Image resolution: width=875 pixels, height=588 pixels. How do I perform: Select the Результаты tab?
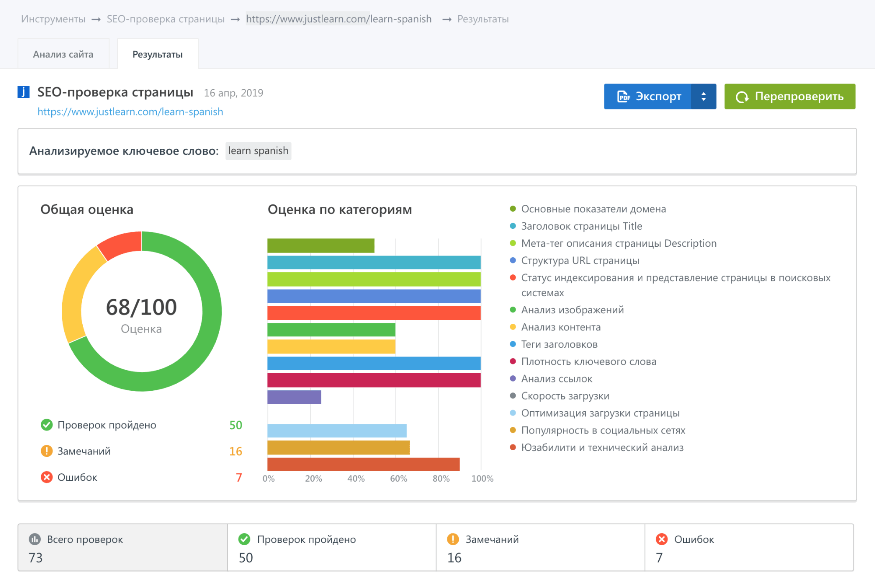click(158, 54)
